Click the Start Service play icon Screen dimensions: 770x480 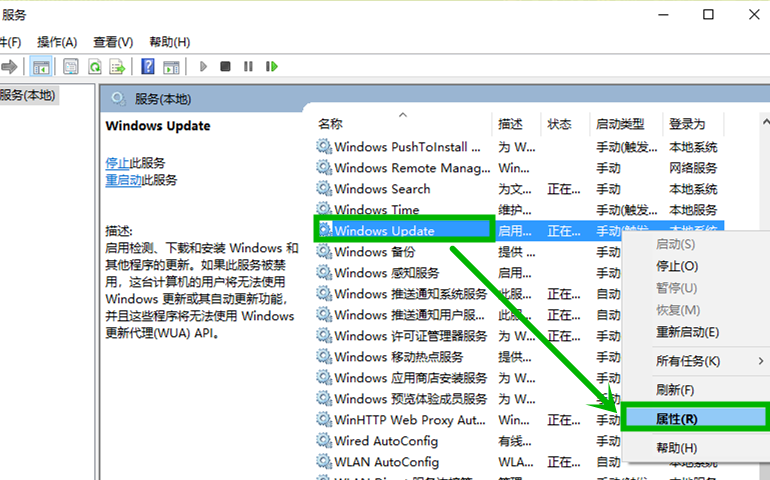[x=203, y=66]
